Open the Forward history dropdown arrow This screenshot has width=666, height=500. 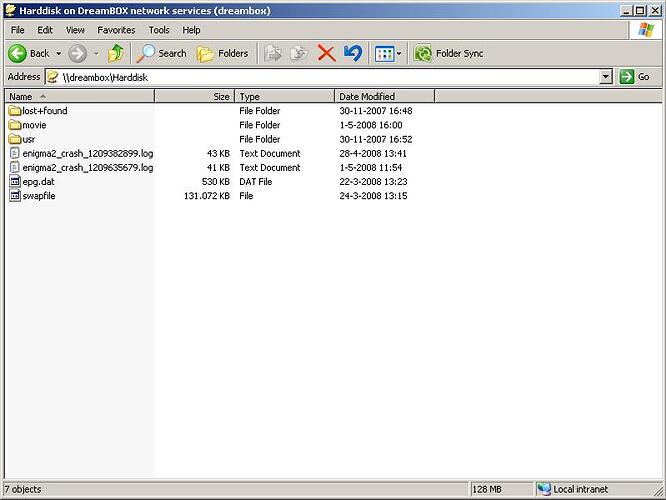(96, 54)
